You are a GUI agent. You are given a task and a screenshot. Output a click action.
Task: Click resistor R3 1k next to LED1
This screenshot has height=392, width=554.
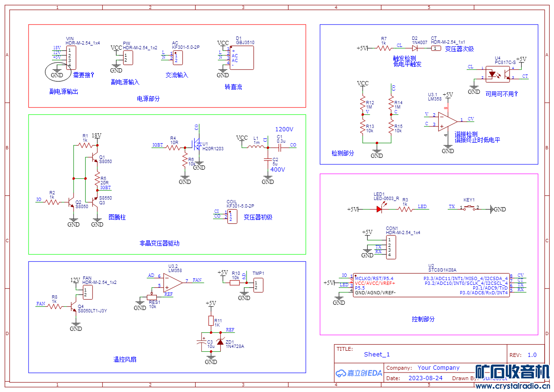405,209
